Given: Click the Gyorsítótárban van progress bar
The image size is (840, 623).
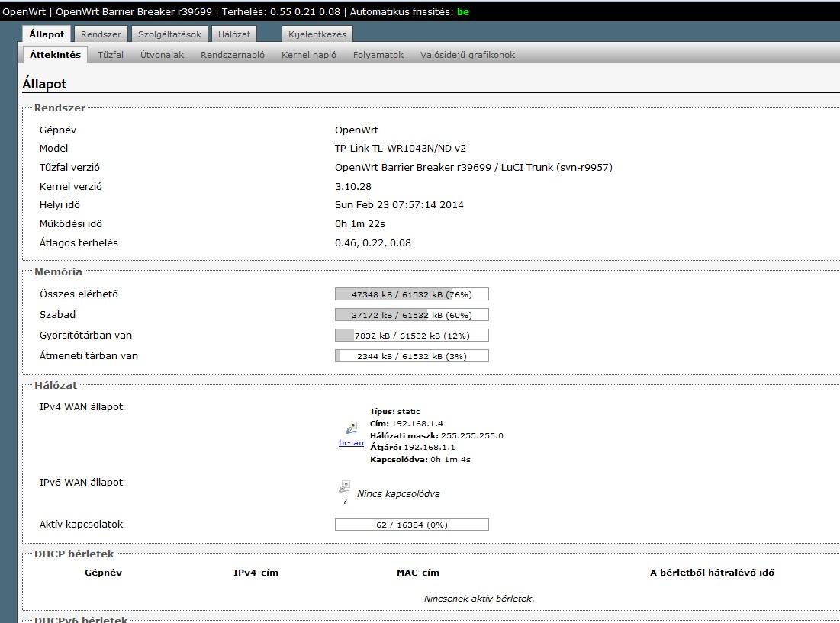Looking at the screenshot, I should pyautogui.click(x=411, y=336).
